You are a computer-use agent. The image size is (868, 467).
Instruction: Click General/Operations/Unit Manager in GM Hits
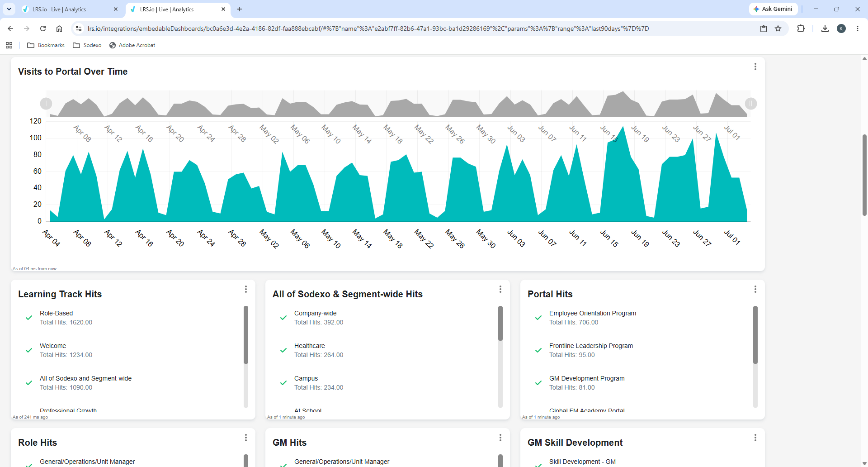click(x=342, y=462)
